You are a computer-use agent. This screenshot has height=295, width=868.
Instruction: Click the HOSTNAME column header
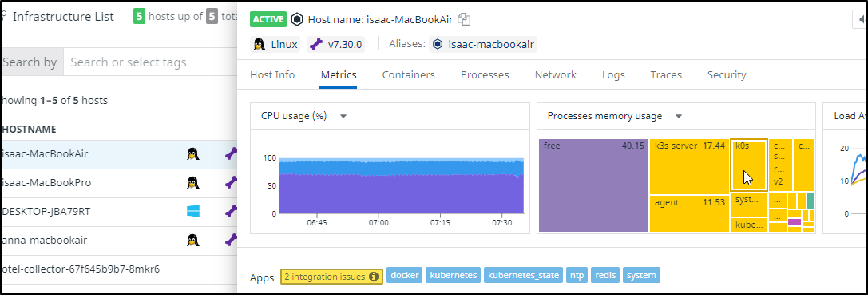coord(29,130)
